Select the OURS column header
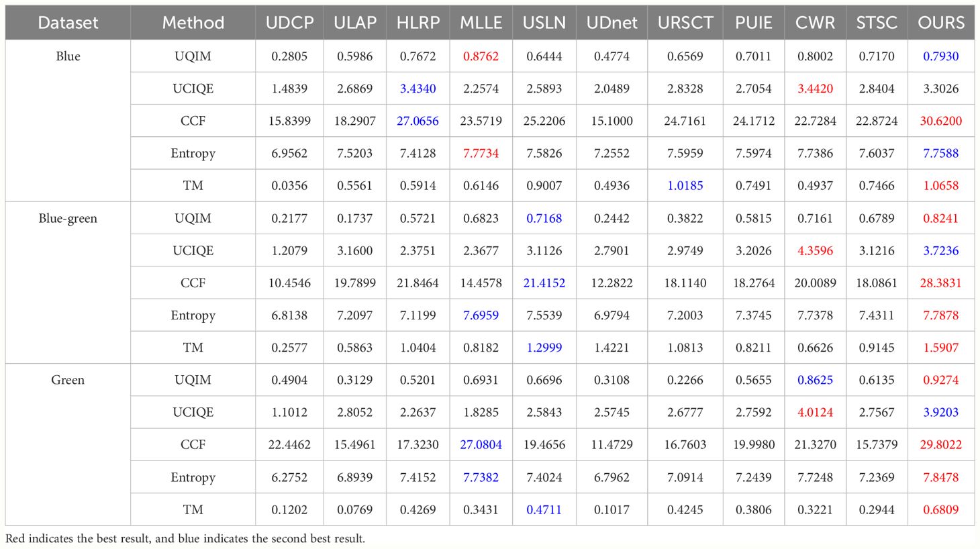 click(941, 23)
